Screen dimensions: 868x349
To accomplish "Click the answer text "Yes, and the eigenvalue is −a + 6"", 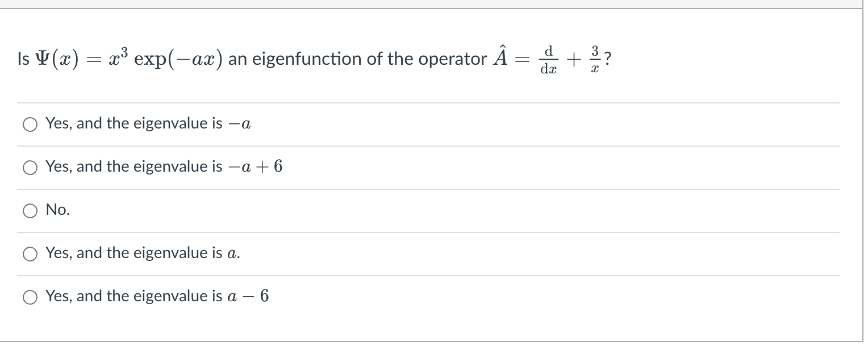I will click(164, 167).
